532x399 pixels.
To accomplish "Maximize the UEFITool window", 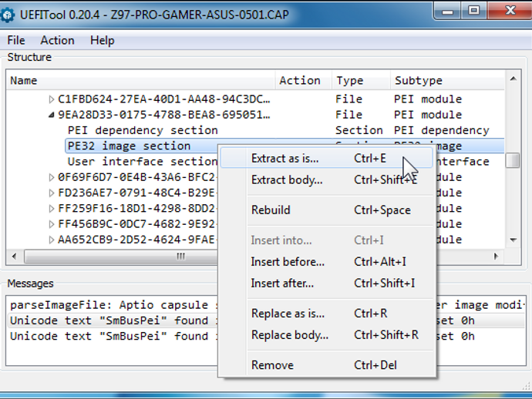I will coord(474,12).
